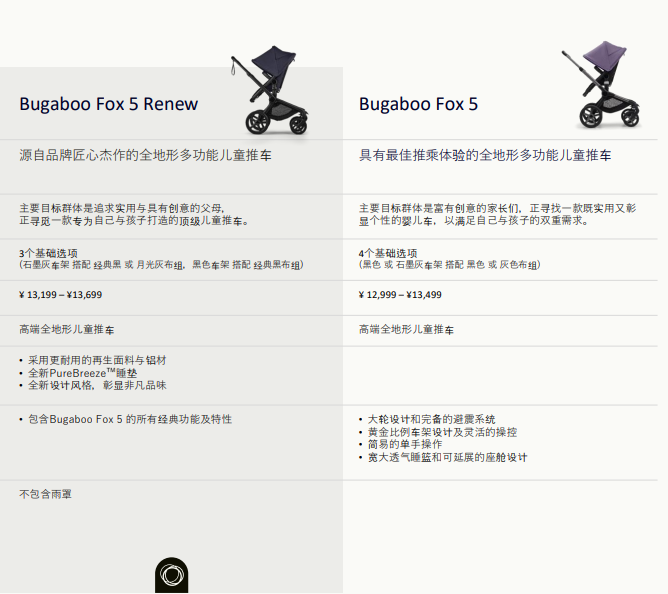Click the Bugaboo circular logo at bottom
This screenshot has width=668, height=594.
tap(171, 575)
